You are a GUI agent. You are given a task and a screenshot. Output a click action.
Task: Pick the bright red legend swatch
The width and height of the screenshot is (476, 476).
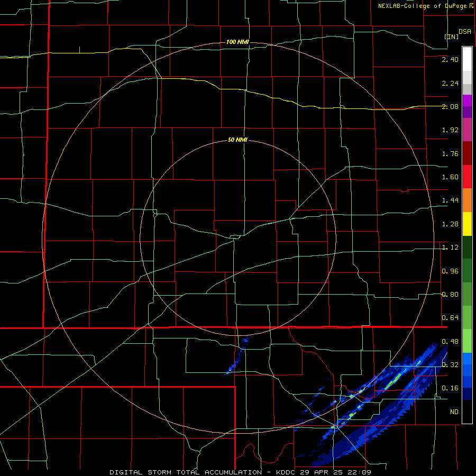pos(467,177)
